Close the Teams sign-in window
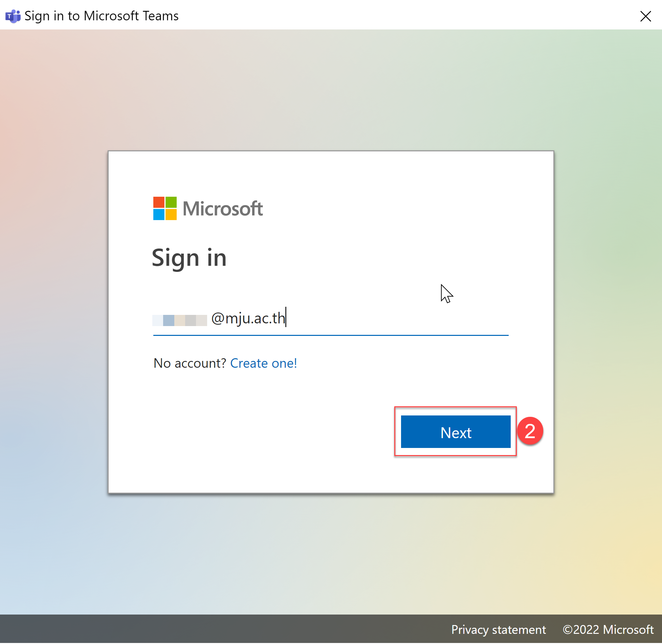This screenshot has width=662, height=644. [x=645, y=16]
